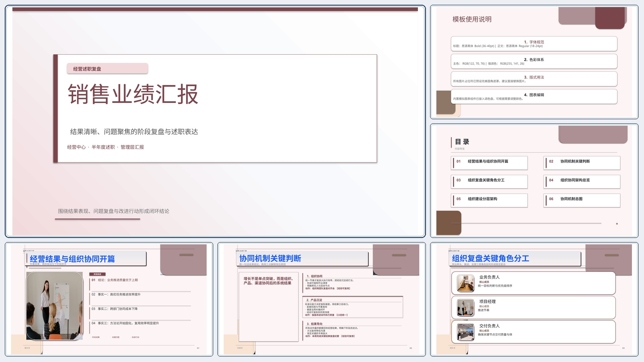Select the photo beside 业务负责人
This screenshot has height=362, width=644.
click(x=466, y=283)
